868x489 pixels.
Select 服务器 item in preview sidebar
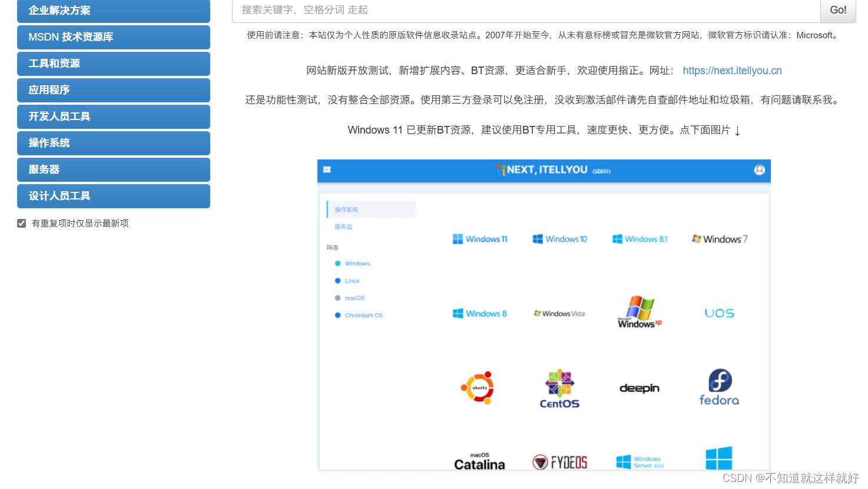(343, 227)
